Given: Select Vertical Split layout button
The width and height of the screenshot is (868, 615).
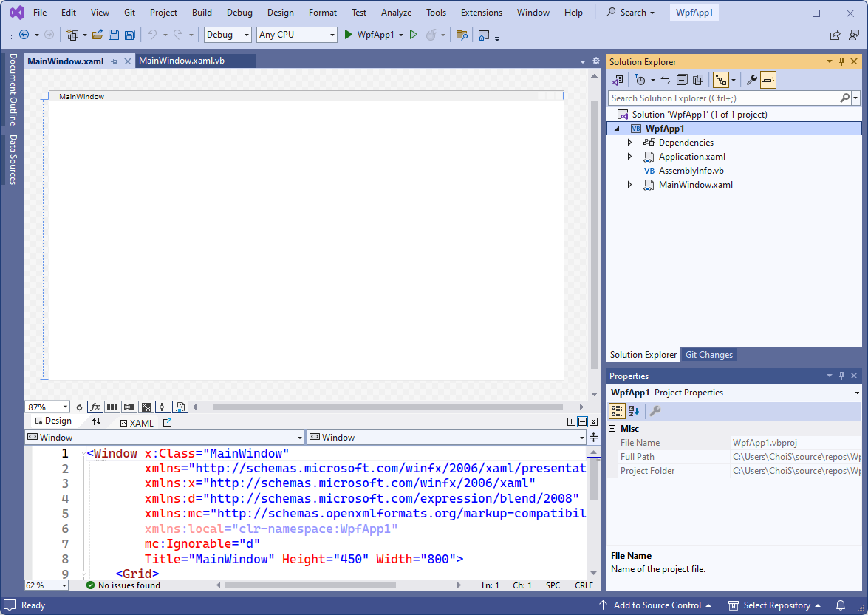Looking at the screenshot, I should tap(571, 422).
